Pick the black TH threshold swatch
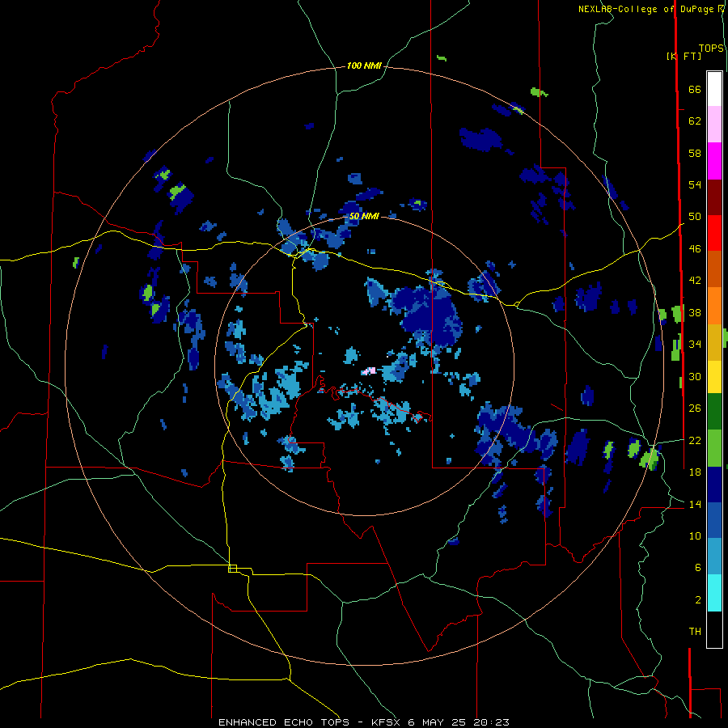Screen dimensions: 728x728 [x=714, y=629]
